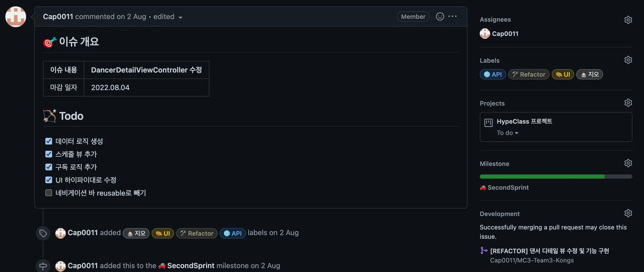644x272 pixels.
Task: Click the Milestone gear icon
Action: pos(628,163)
